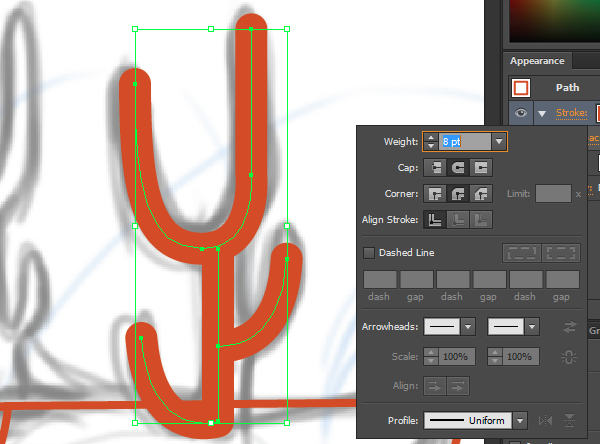Click the bottom-right bounding box handle
The height and width of the screenshot is (444, 600).
click(x=287, y=423)
